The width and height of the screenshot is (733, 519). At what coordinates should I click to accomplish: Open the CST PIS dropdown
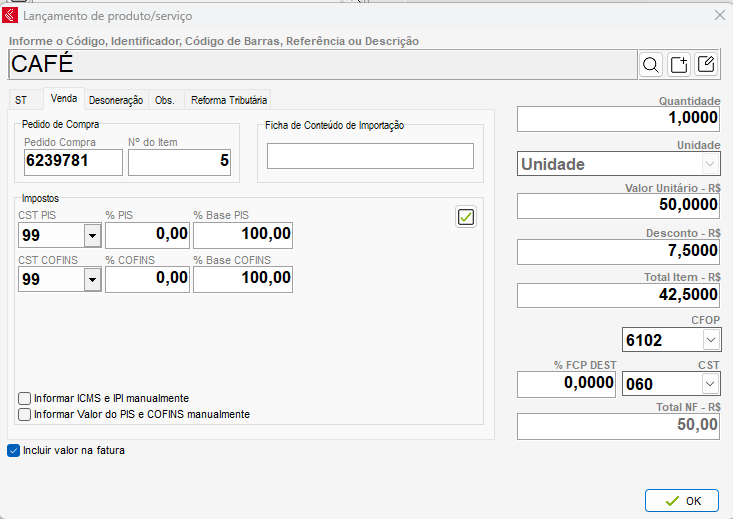pos(92,235)
